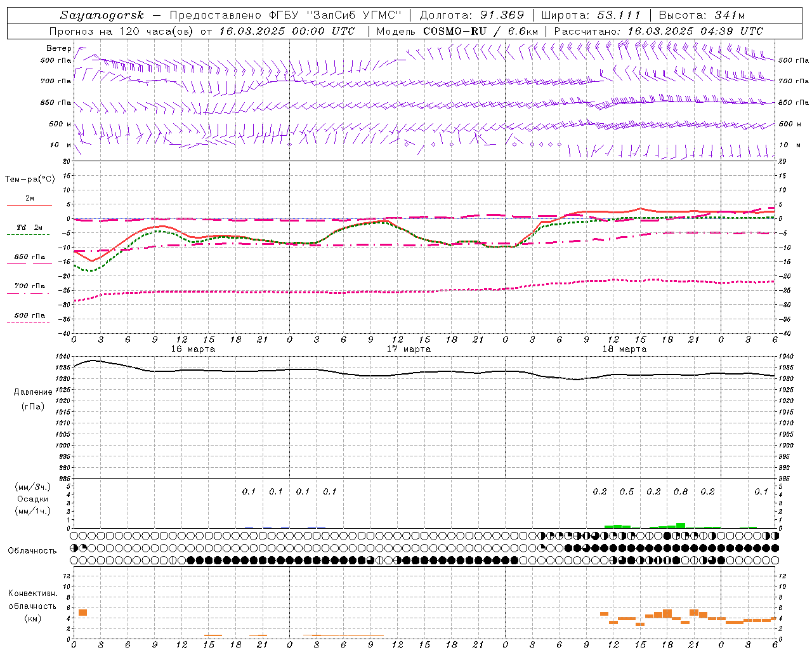Click the "16 марта" date label
Image resolution: width=812 pixels, height=650 pixels.
[x=193, y=349]
